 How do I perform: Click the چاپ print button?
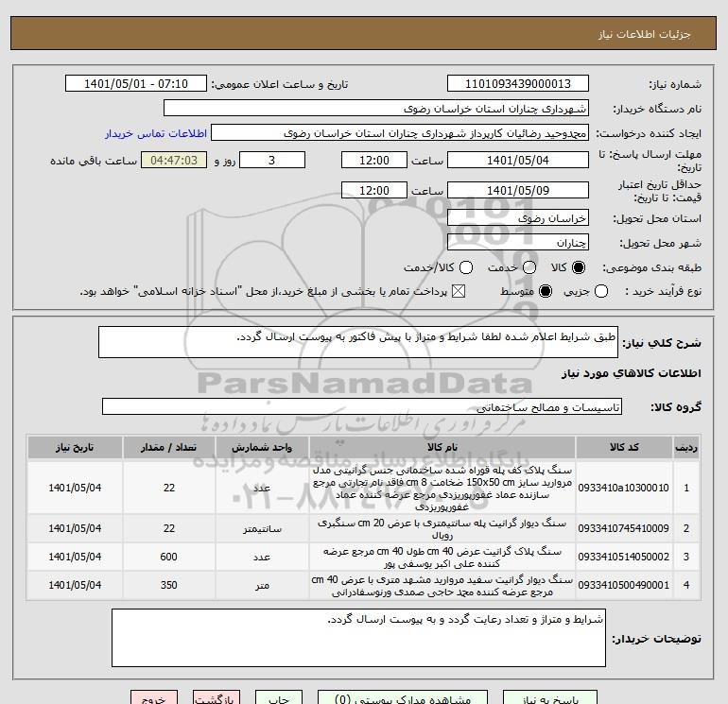[279, 697]
